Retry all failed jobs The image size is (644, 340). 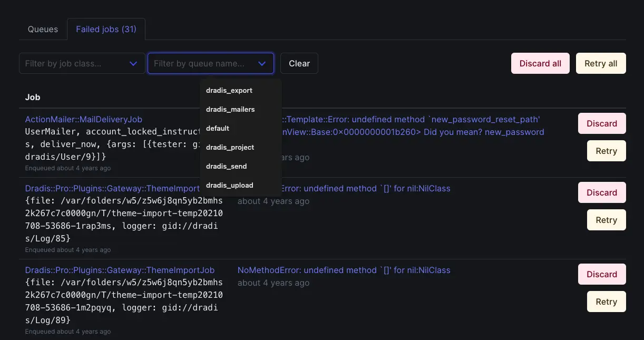pos(601,63)
